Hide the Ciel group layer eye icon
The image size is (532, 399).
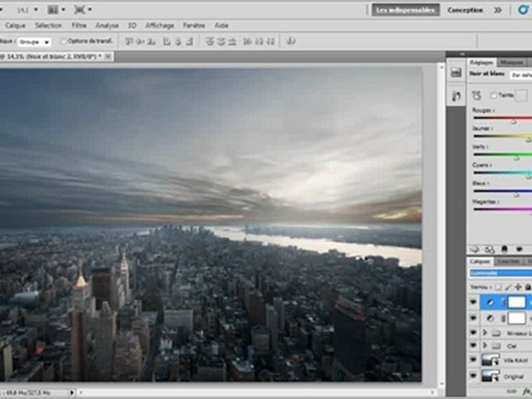click(x=473, y=345)
